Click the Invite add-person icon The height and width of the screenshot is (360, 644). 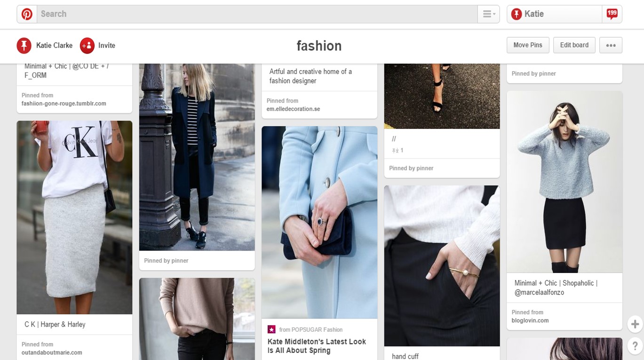(87, 46)
